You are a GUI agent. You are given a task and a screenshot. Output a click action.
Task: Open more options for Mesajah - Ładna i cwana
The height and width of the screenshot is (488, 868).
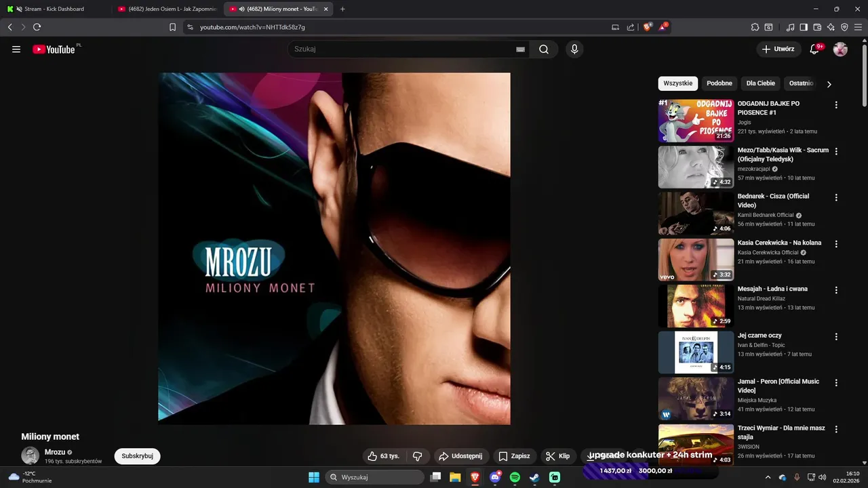click(836, 290)
